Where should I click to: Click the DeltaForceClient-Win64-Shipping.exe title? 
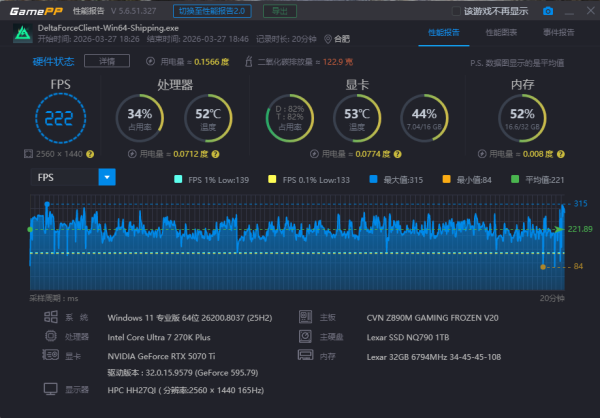(108, 28)
